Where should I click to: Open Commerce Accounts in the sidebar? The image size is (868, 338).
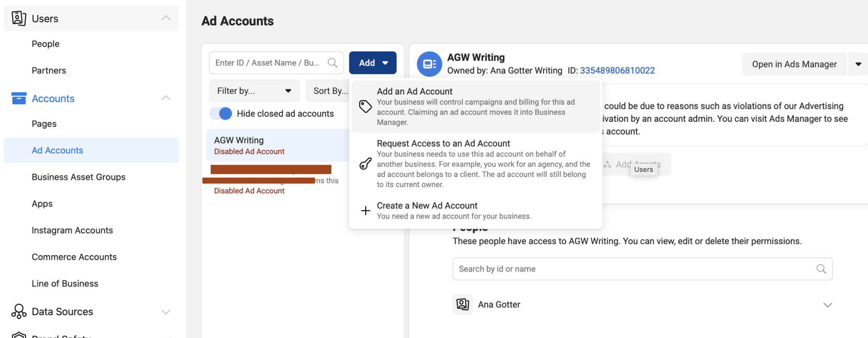tap(74, 257)
